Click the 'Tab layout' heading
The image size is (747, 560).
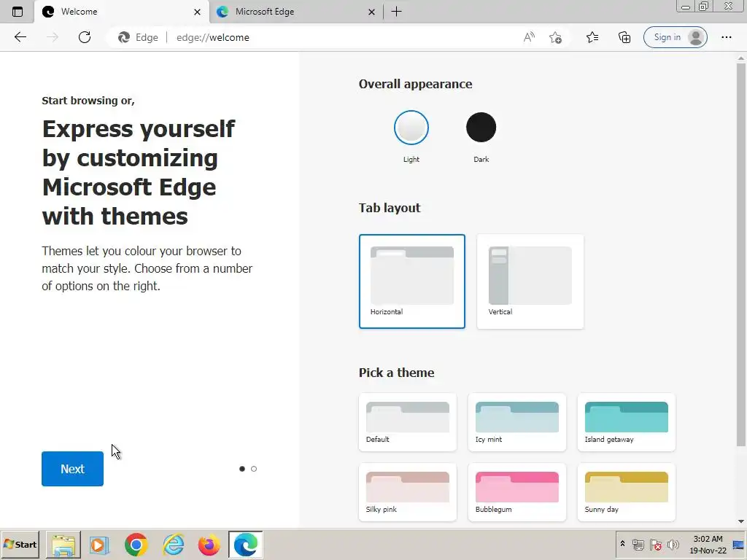click(x=390, y=208)
